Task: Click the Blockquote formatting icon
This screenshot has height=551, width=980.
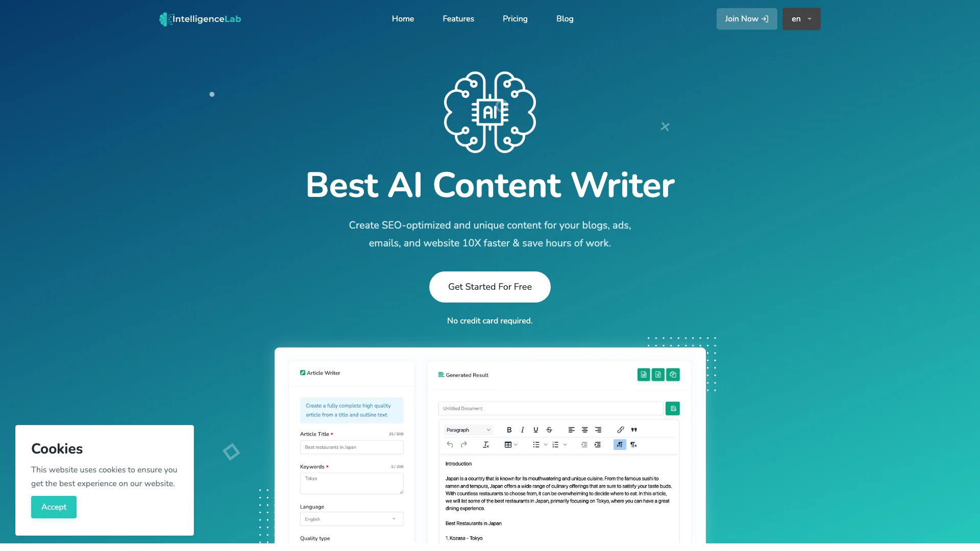Action: (x=633, y=430)
